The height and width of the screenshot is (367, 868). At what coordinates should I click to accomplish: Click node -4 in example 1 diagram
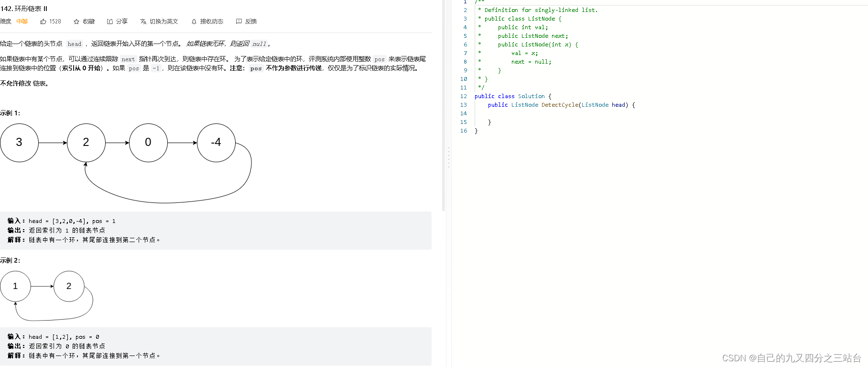[216, 143]
